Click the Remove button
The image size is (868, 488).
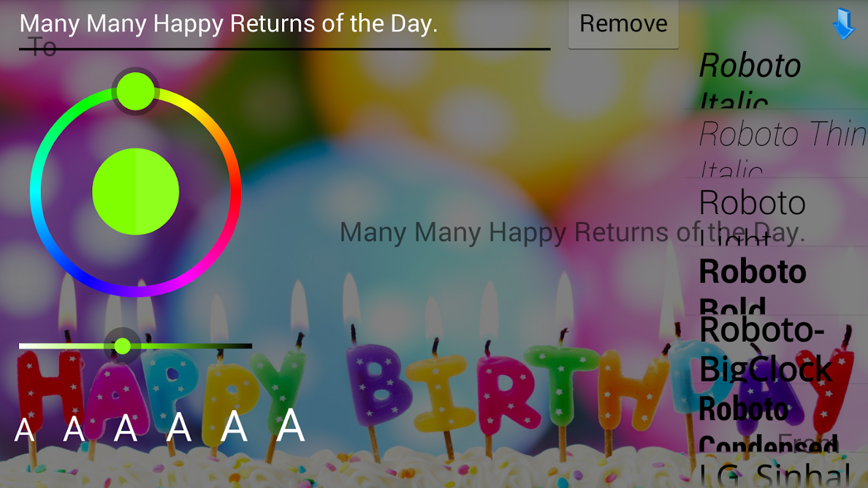[623, 24]
